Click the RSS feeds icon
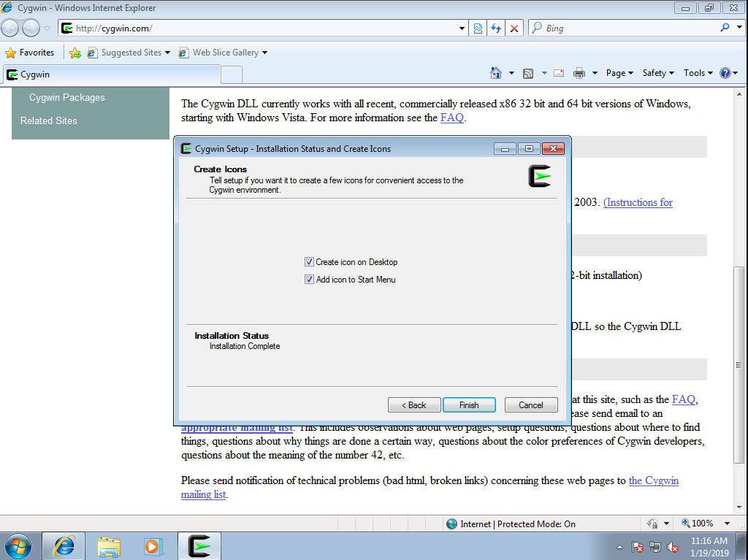Screen dimensions: 748x560 527,73
